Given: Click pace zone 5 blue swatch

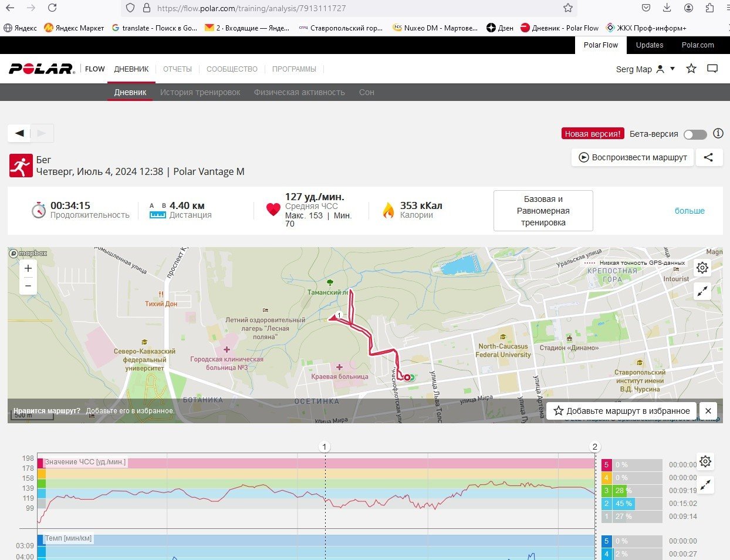Looking at the screenshot, I should (607, 541).
